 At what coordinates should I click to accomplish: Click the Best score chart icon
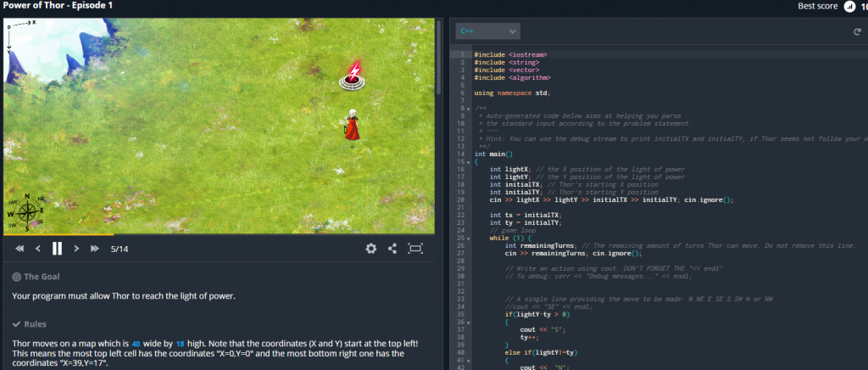click(x=849, y=6)
